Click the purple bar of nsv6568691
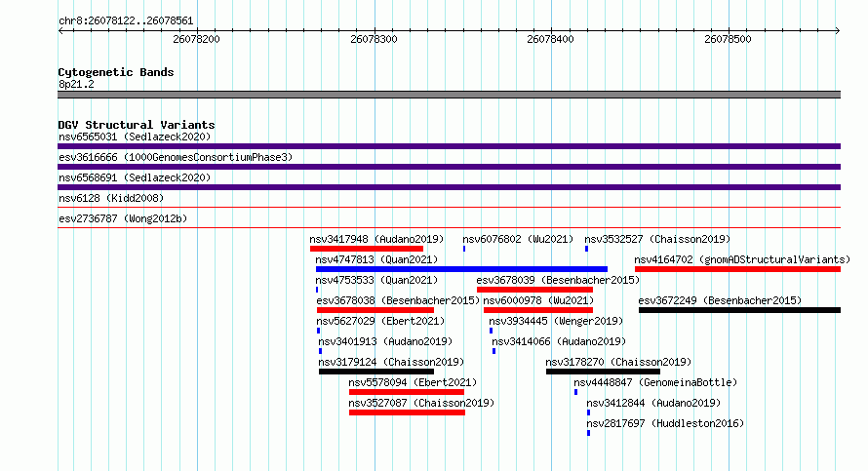 pyautogui.click(x=449, y=187)
